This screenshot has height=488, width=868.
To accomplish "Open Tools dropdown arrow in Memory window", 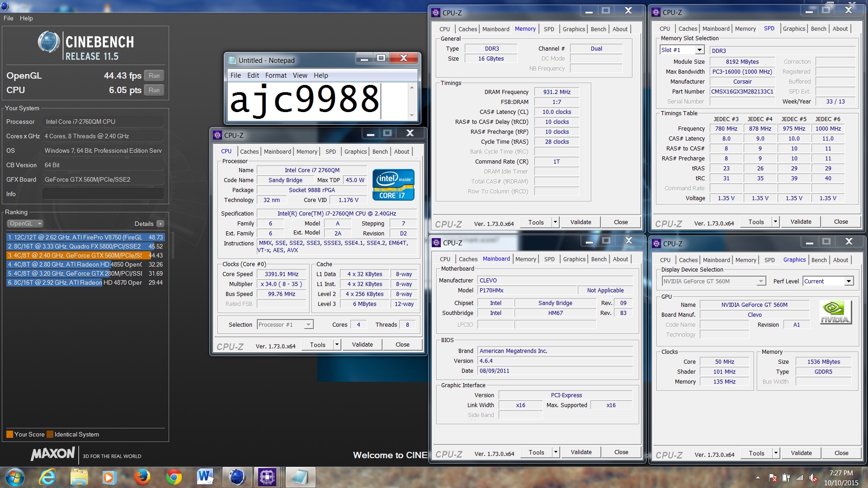I will click(555, 222).
